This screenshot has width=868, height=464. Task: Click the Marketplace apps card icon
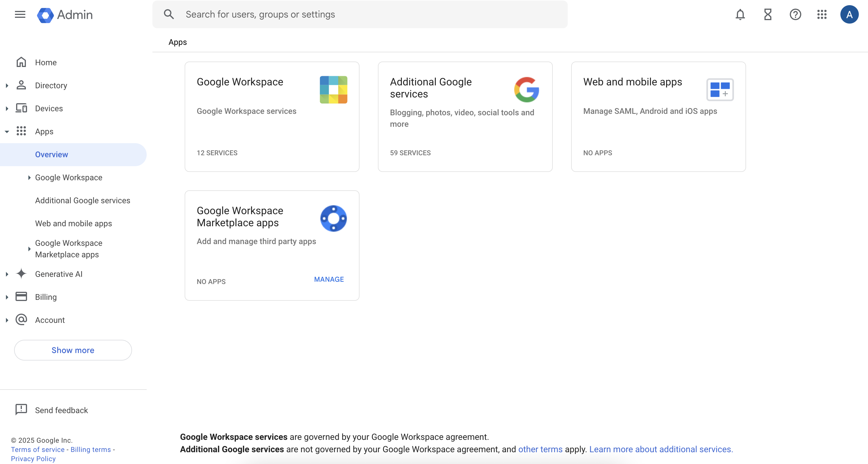click(x=334, y=218)
